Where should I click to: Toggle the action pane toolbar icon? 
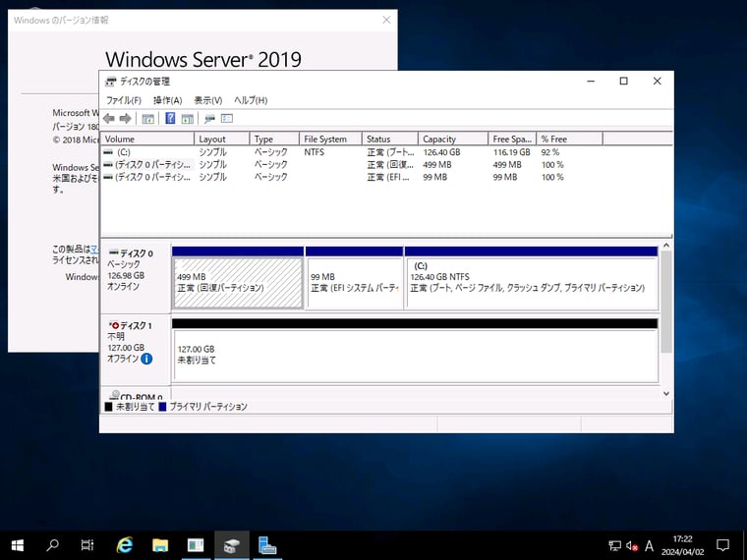(x=188, y=119)
